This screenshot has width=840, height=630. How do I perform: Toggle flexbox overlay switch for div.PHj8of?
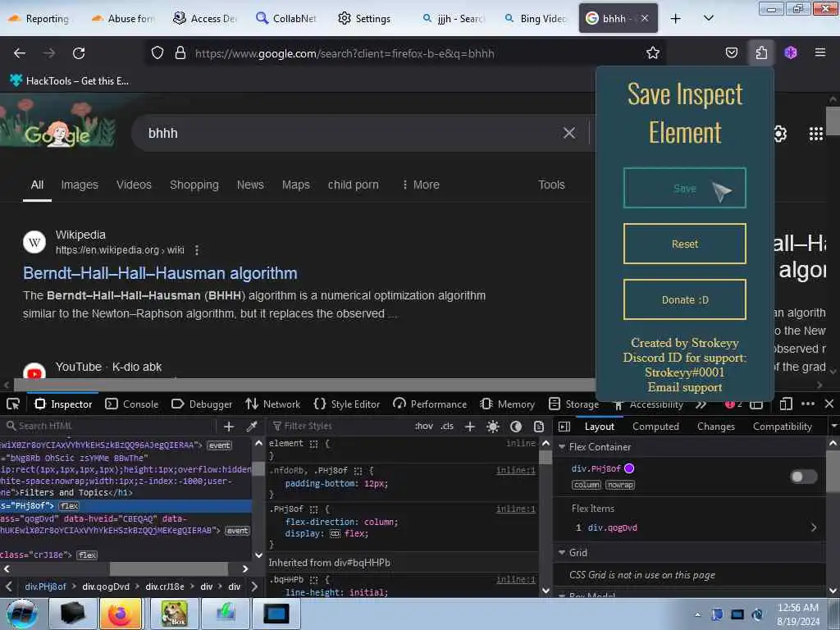pos(804,477)
